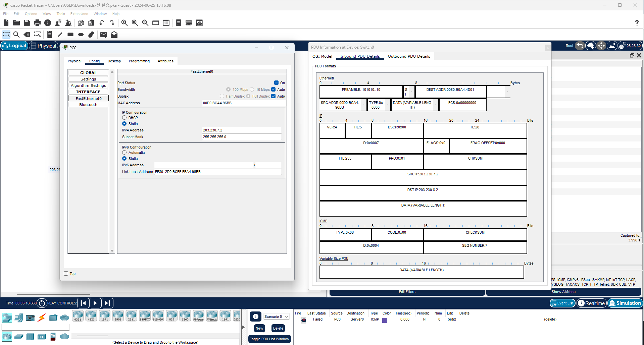Undo with the curved-arrow toolbar icon
The image size is (644, 345).
pyautogui.click(x=102, y=23)
